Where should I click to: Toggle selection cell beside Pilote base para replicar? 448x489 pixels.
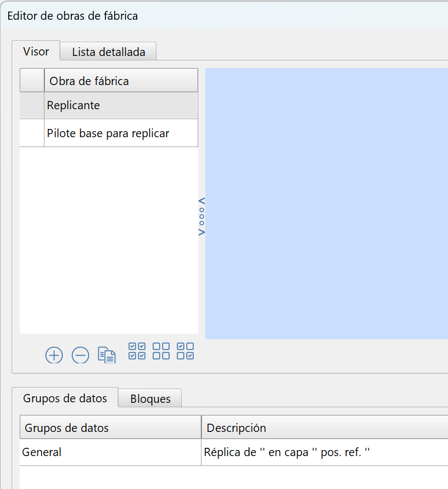pos(32,133)
